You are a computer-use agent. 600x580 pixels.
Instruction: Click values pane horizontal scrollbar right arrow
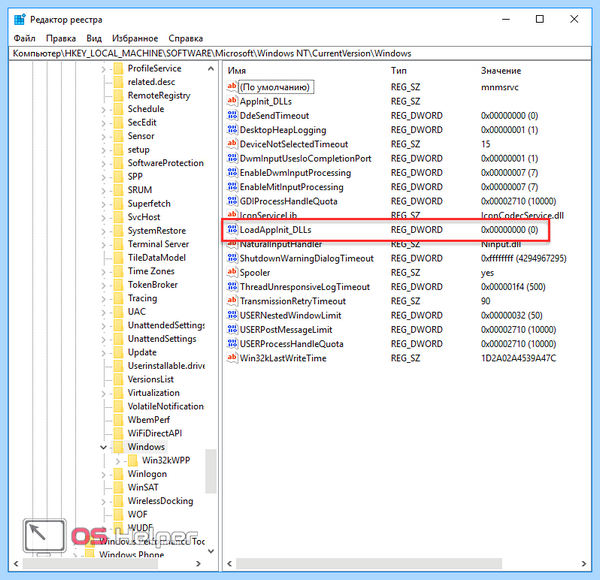[584, 564]
